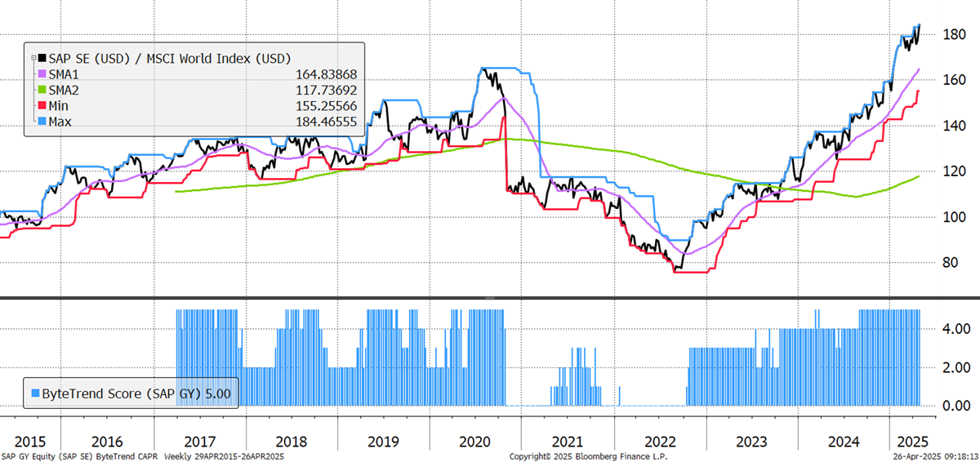Click the 2019 year label

[383, 441]
